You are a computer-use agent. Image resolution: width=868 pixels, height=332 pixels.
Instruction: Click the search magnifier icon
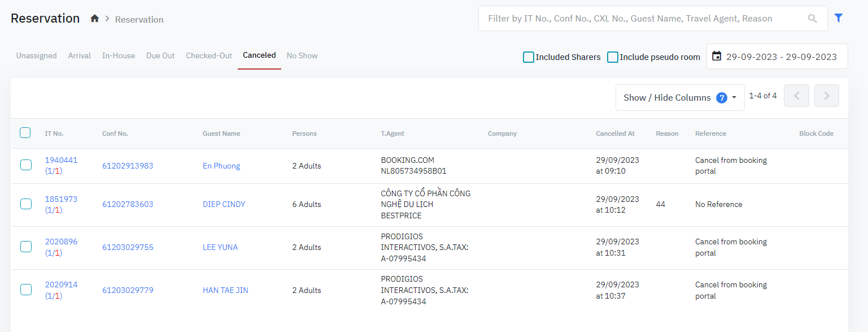[x=812, y=19]
